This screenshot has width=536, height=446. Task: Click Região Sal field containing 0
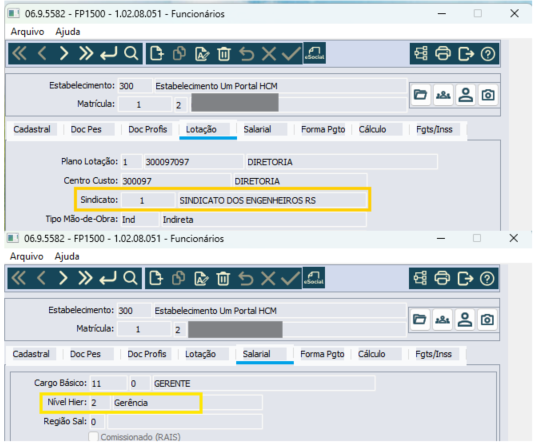point(97,422)
